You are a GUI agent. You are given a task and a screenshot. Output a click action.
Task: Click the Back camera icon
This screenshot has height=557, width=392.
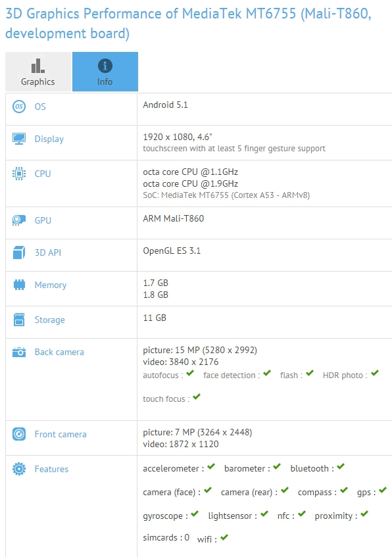19,352
